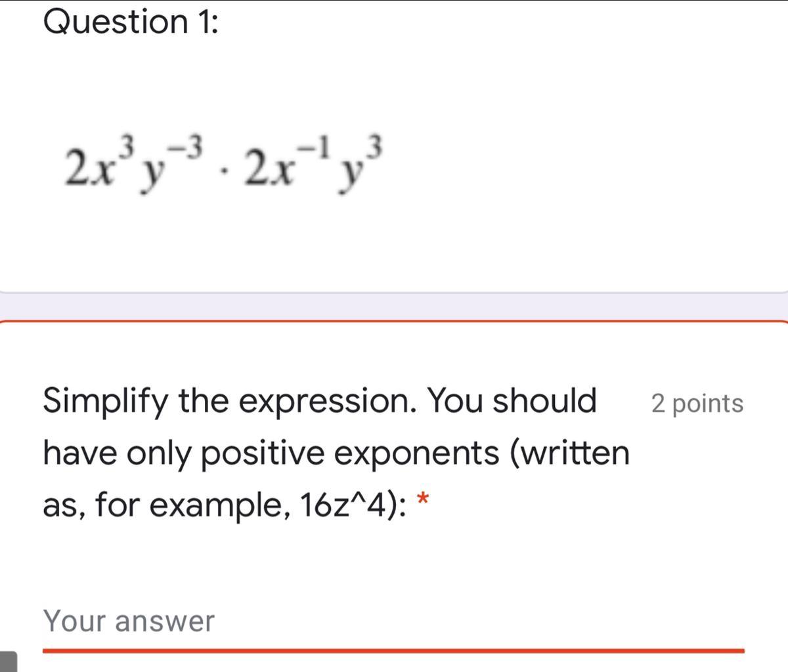Click the words 'positive exponents'
Viewport: 788px width, 672px height.
(351, 453)
